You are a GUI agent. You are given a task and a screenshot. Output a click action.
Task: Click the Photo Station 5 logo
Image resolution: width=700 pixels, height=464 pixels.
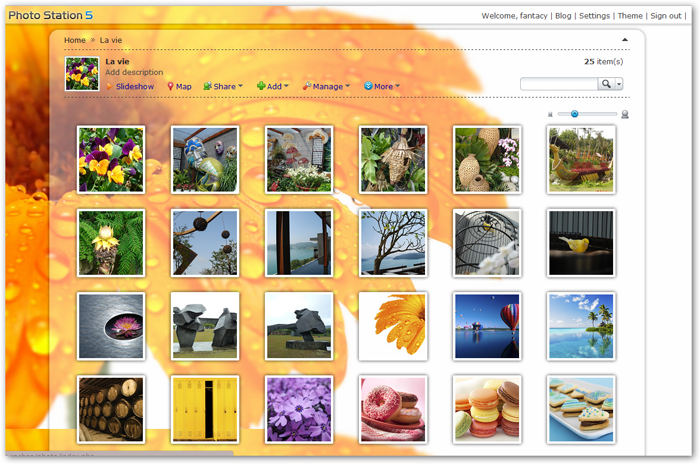tap(50, 15)
